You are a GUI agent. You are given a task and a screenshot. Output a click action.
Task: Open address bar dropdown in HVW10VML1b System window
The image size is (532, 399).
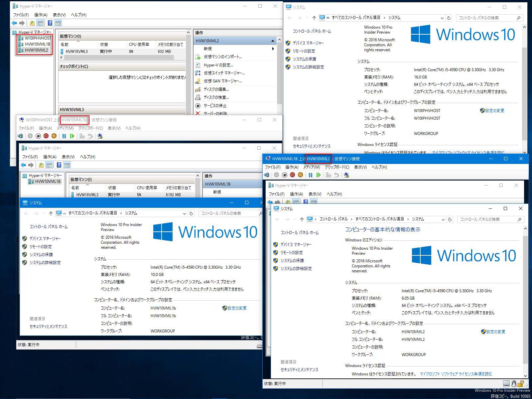(x=184, y=213)
